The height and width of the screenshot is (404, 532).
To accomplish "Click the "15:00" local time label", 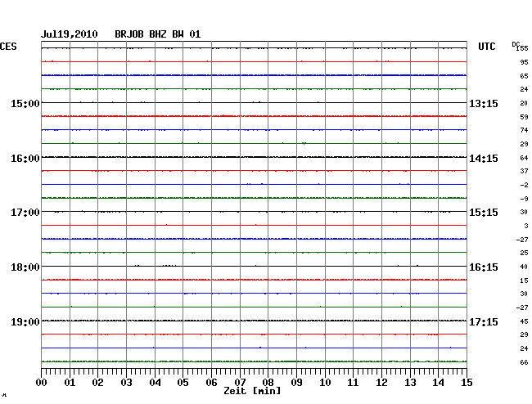I will [x=25, y=103].
